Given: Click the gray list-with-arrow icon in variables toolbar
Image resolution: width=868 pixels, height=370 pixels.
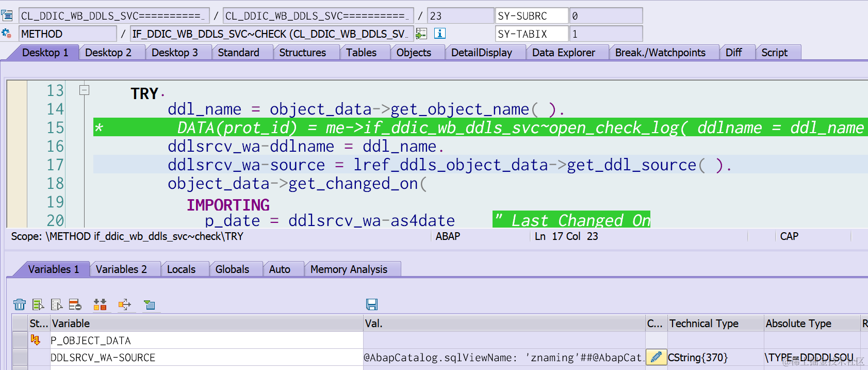Looking at the screenshot, I should pos(57,304).
